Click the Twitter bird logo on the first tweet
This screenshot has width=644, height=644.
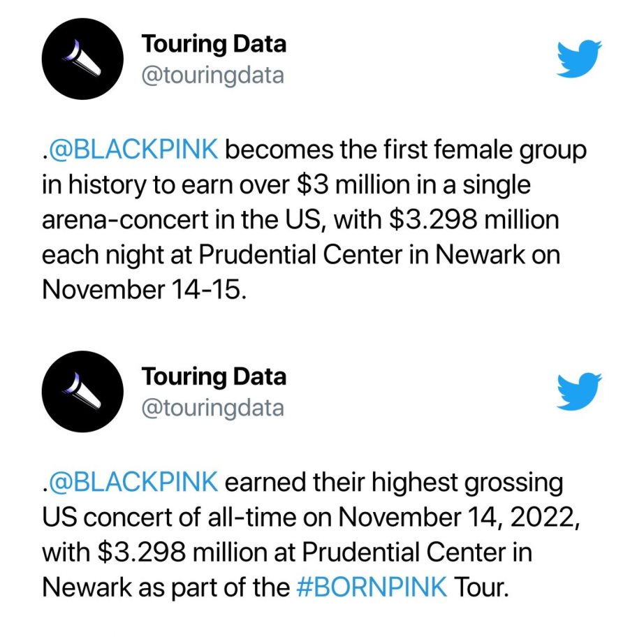[x=579, y=58]
